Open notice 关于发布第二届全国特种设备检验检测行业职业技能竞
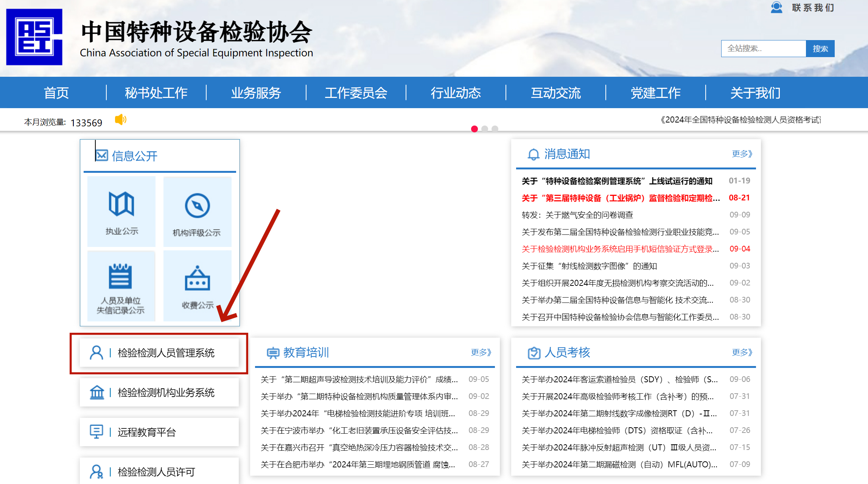Image resolution: width=868 pixels, height=484 pixels. pos(620,232)
